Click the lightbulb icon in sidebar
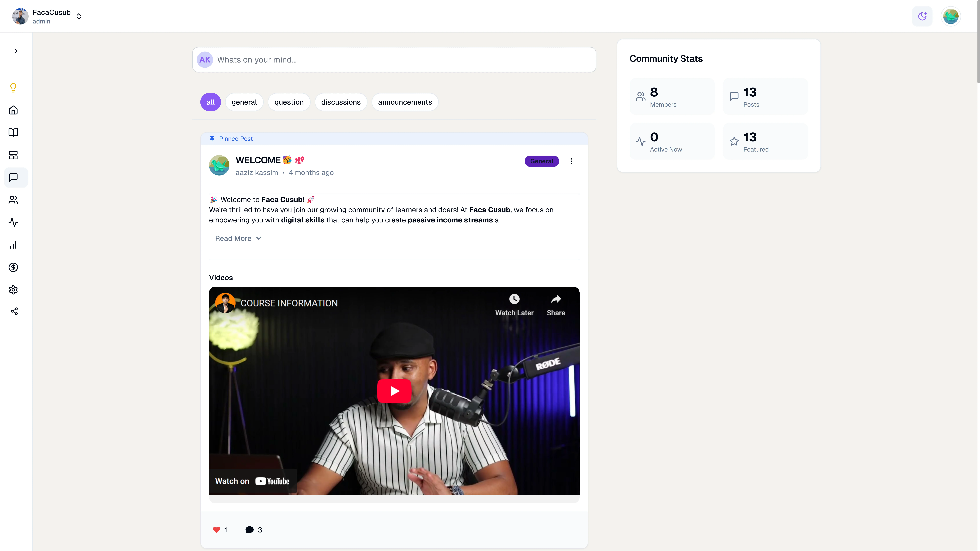The width and height of the screenshot is (980, 551). pos(13,88)
